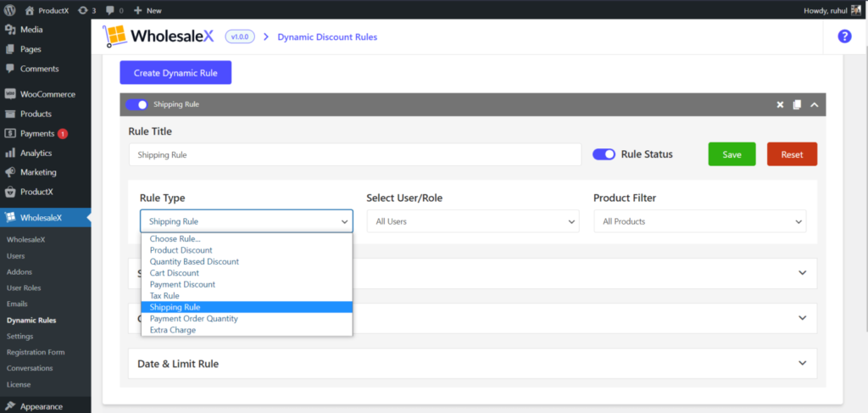868x413 pixels.
Task: Click the ProductX home icon in admin bar
Action: tap(30, 10)
